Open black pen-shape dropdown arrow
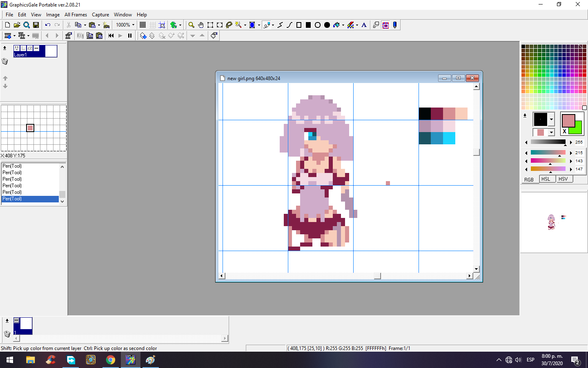 click(x=551, y=119)
